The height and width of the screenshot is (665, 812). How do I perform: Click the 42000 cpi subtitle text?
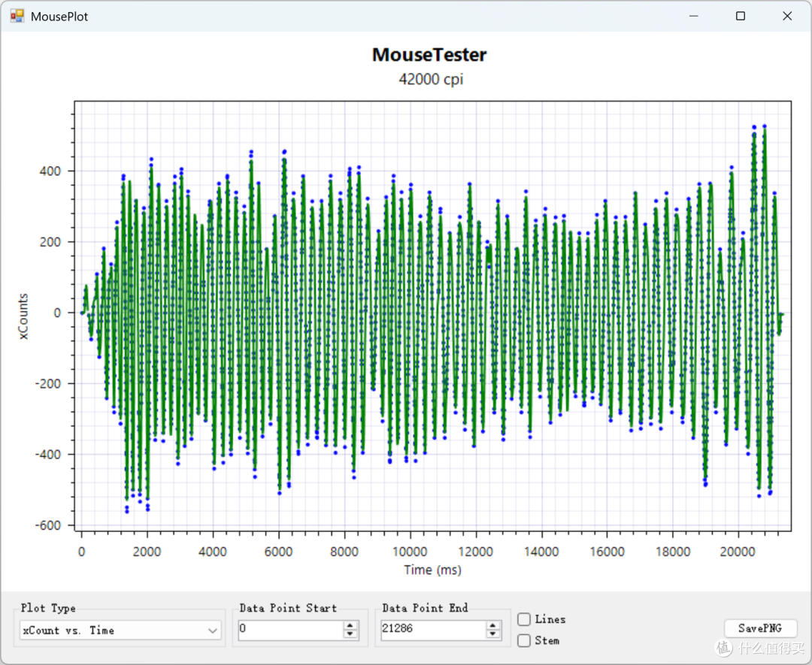pyautogui.click(x=431, y=79)
